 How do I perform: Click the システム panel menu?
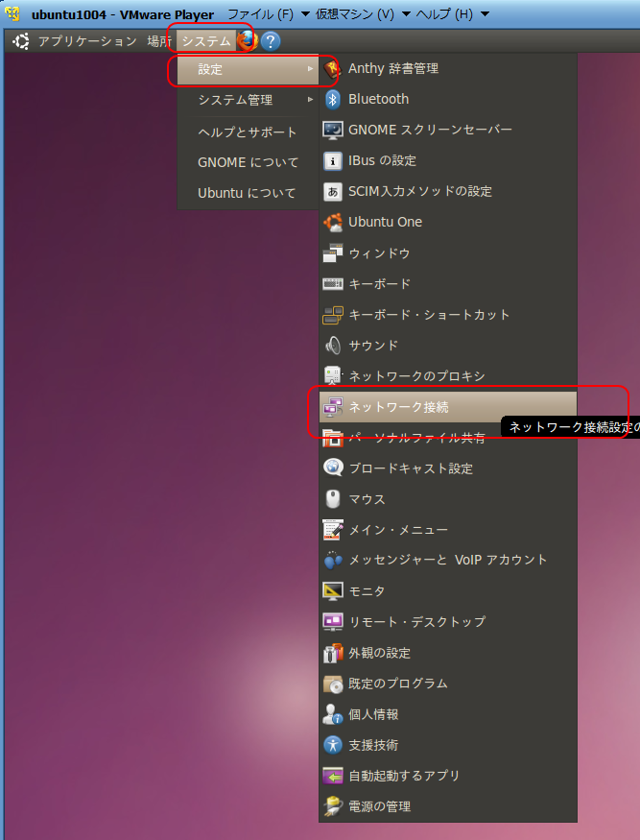[206, 41]
